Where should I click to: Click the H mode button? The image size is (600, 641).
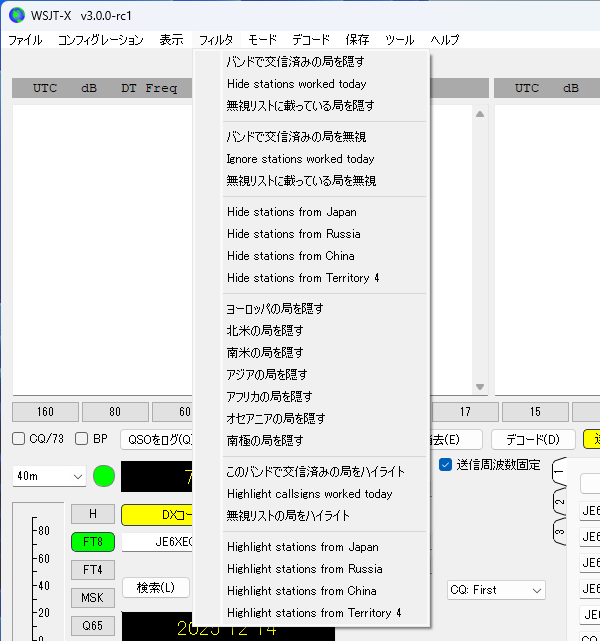pyautogui.click(x=93, y=514)
